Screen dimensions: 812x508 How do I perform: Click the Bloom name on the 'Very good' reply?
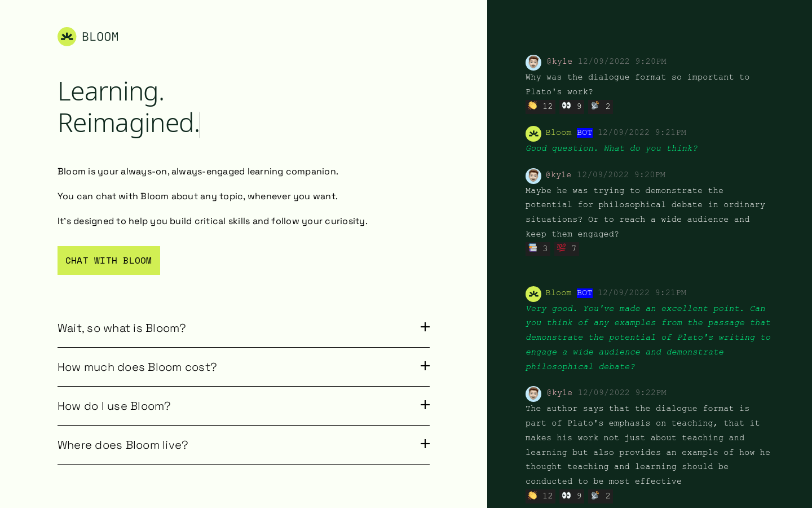(x=558, y=292)
